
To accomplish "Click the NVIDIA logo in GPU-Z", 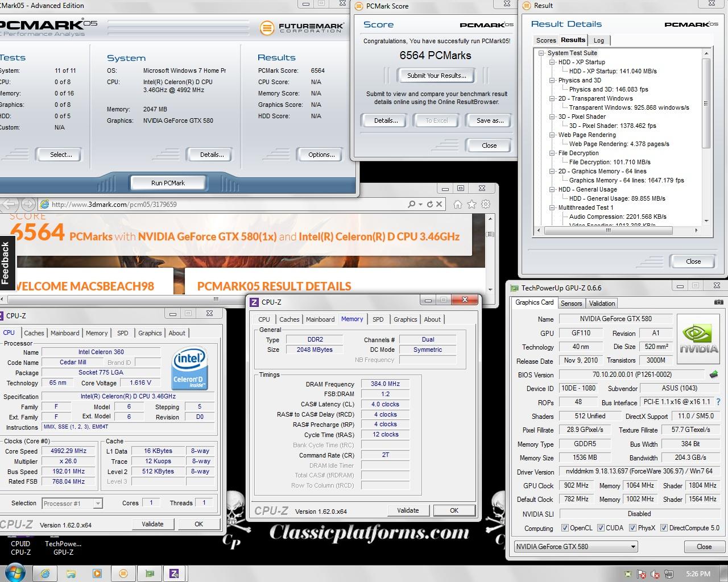I will pos(699,339).
